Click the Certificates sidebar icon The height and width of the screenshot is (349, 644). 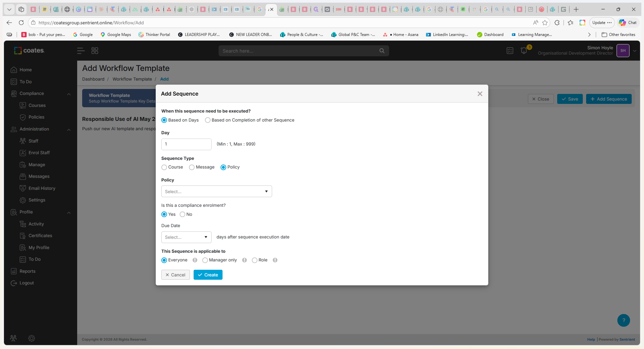tap(23, 236)
